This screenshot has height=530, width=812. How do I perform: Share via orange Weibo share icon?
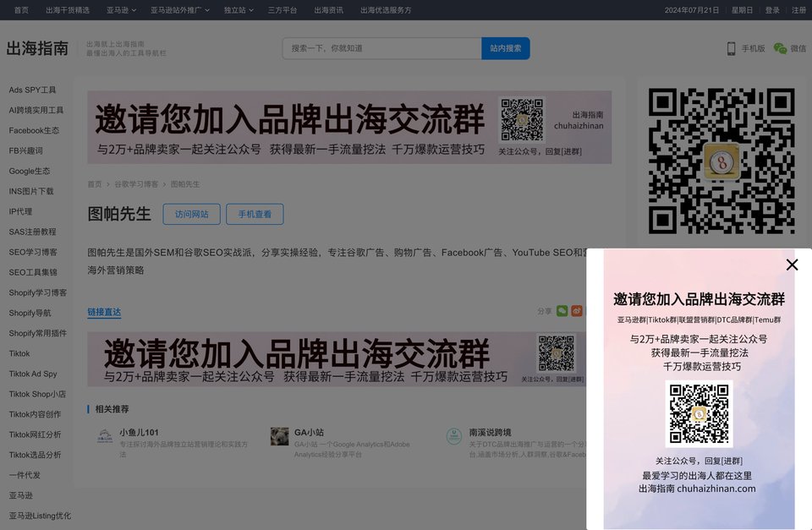pos(576,310)
